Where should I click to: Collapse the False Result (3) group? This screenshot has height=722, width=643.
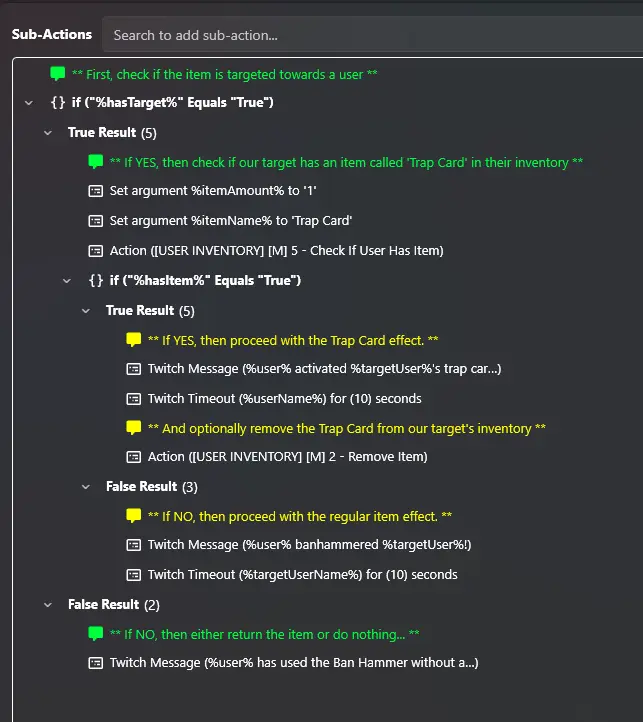[x=86, y=487]
